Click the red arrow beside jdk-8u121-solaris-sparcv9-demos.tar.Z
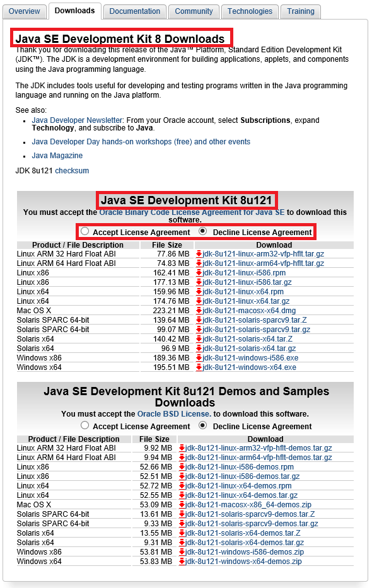 point(182,514)
